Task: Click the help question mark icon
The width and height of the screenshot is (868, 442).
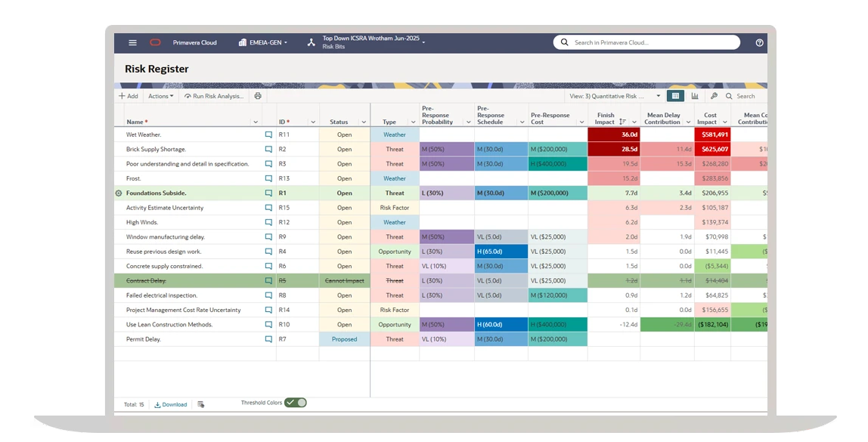Action: (758, 42)
